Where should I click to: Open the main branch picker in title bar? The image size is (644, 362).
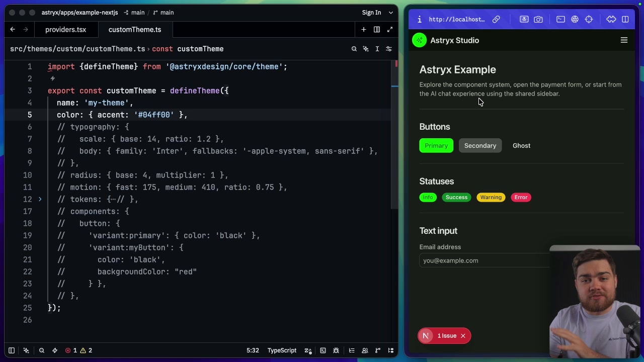pyautogui.click(x=163, y=13)
